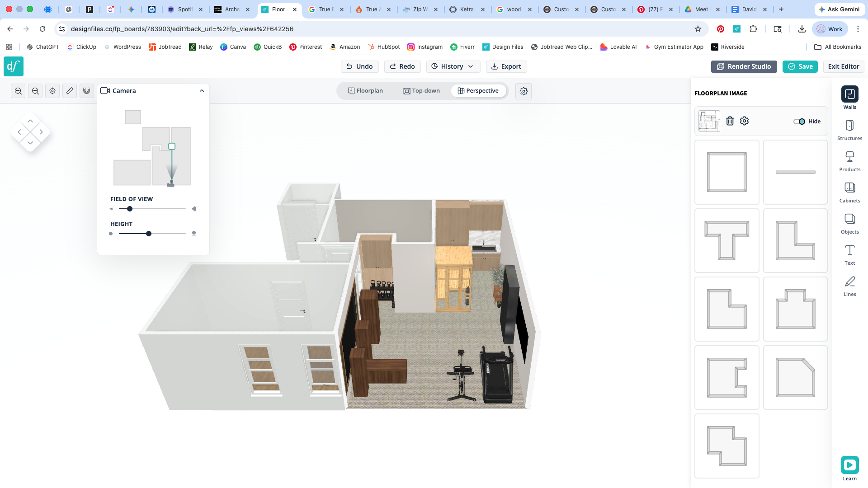
Task: Click the Export button
Action: 506,66
